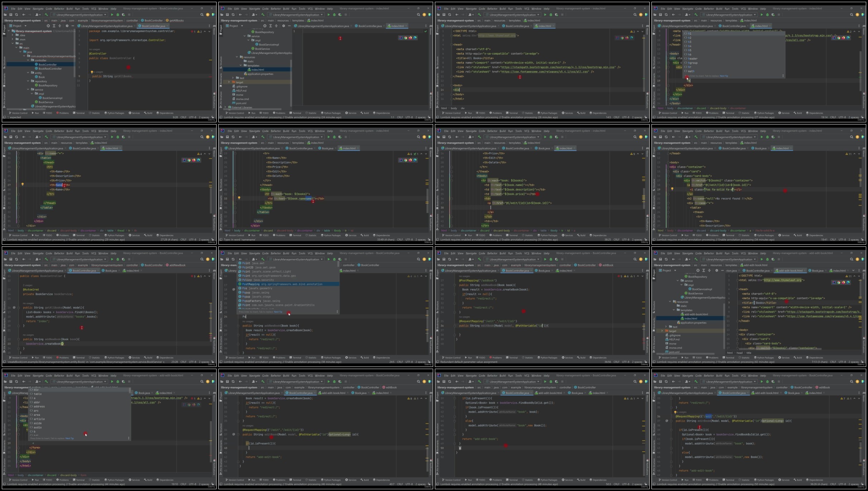The image size is (868, 491).
Task: Click Run with Coverage in PostMapping popup window
Action: [340, 259]
